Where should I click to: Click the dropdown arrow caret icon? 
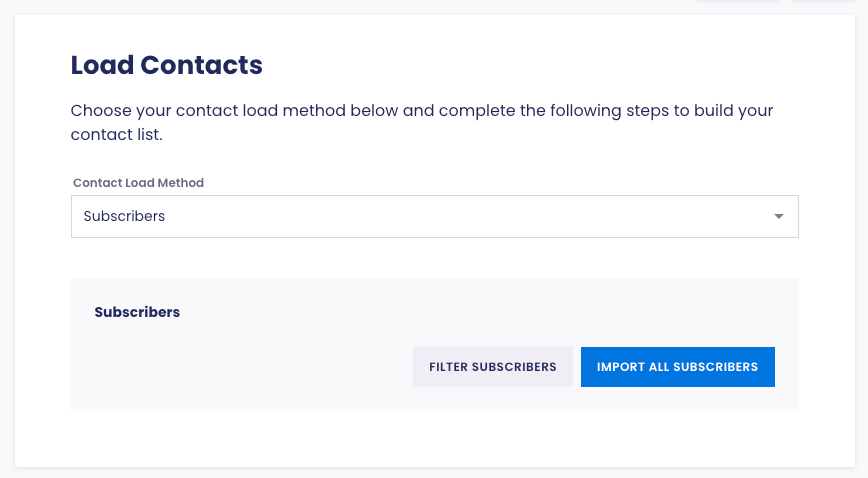click(x=779, y=217)
